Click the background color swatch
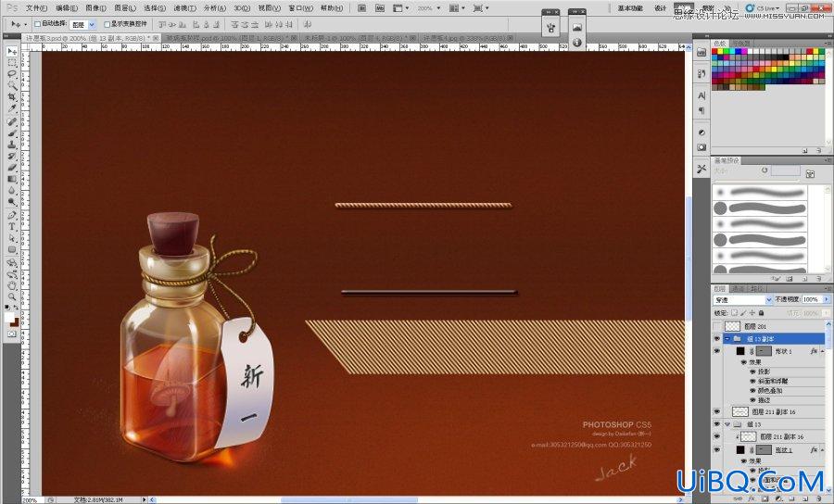 (15, 322)
